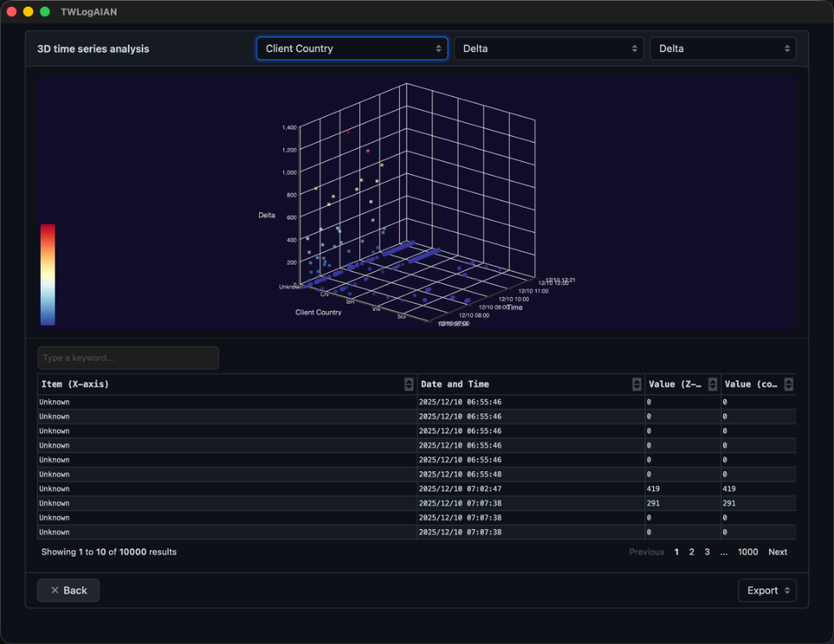
Task: Sort by Date and Time column sort icon
Action: (x=636, y=384)
